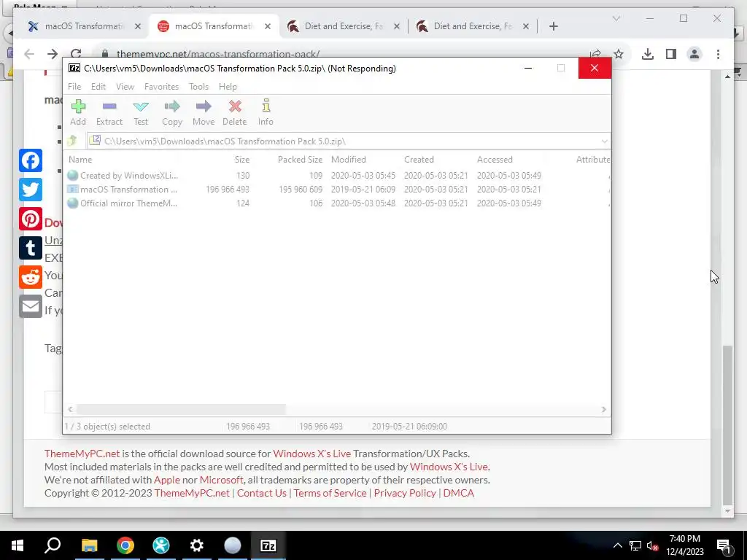
Task: Open the notification center in the taskbar
Action: 724,545
